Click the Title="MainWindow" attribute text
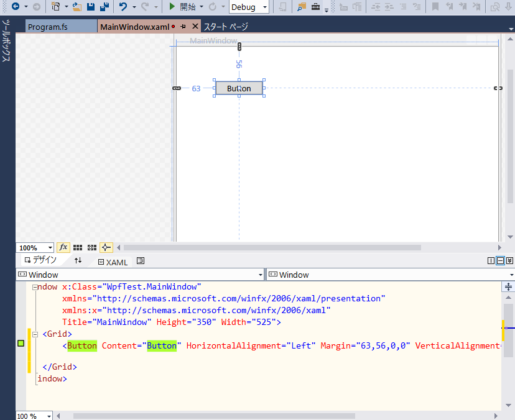 [107, 322]
